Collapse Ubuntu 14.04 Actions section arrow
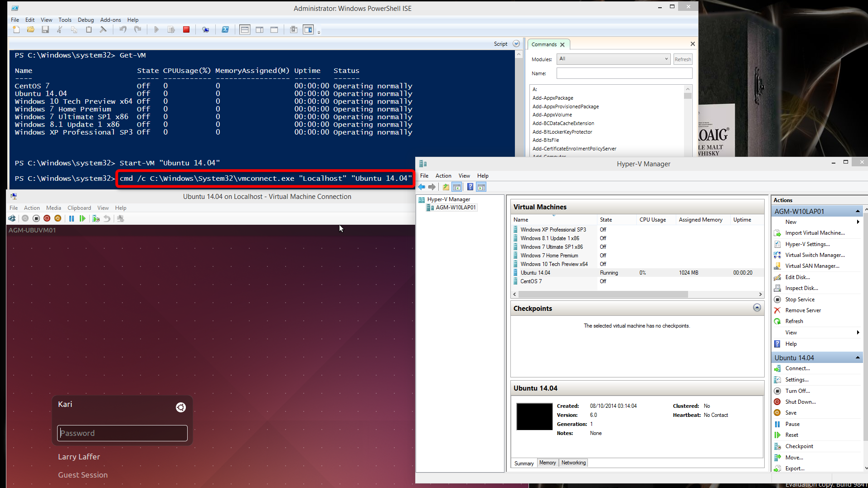This screenshot has height=488, width=868. (858, 358)
